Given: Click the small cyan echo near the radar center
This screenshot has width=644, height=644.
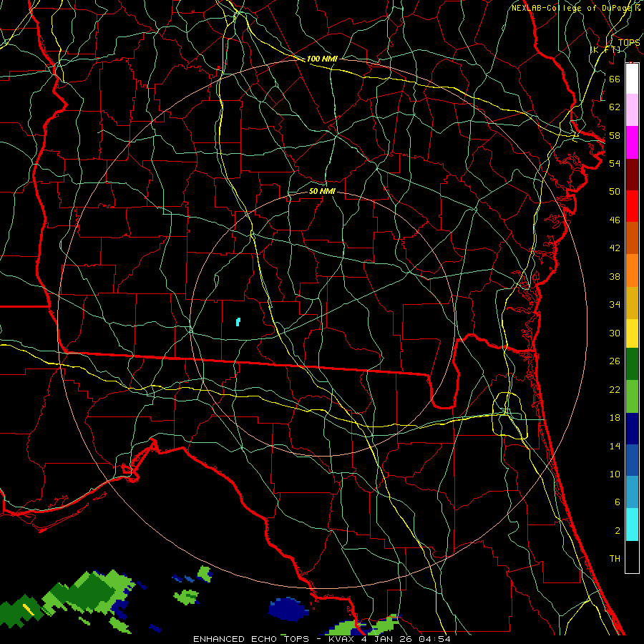Looking at the screenshot, I should pos(238,321).
